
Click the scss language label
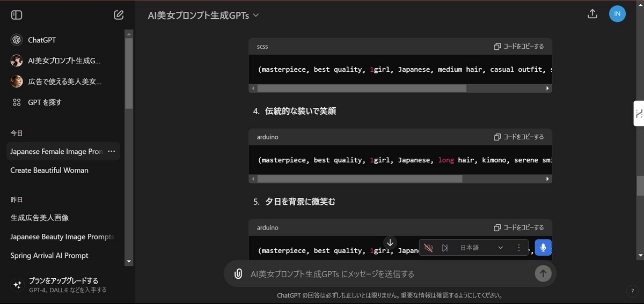262,47
